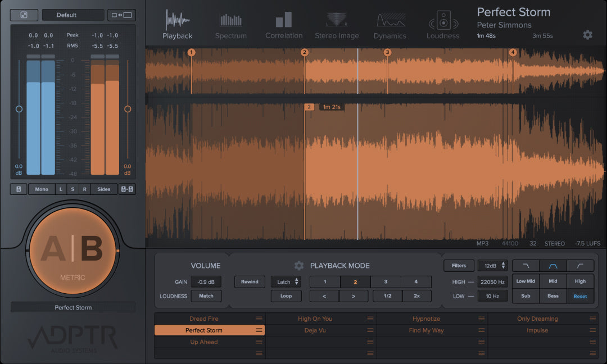Click the window resize icon next to Default

[x=121, y=15]
